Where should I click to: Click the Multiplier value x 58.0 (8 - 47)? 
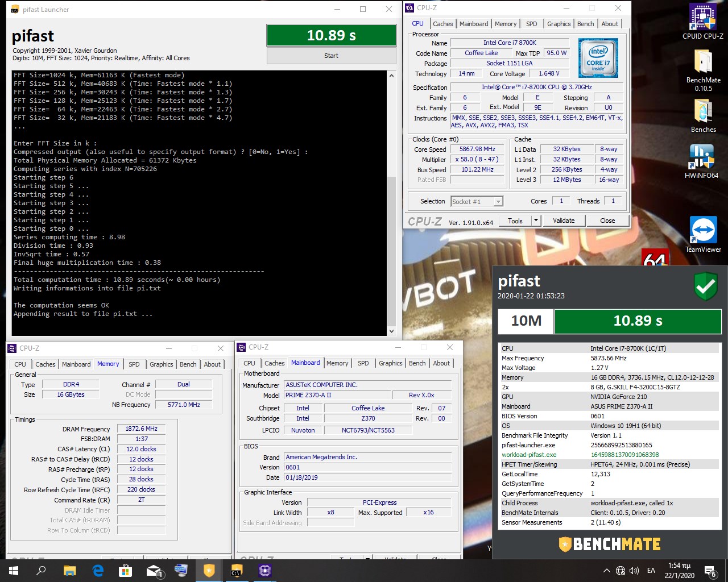coord(477,159)
